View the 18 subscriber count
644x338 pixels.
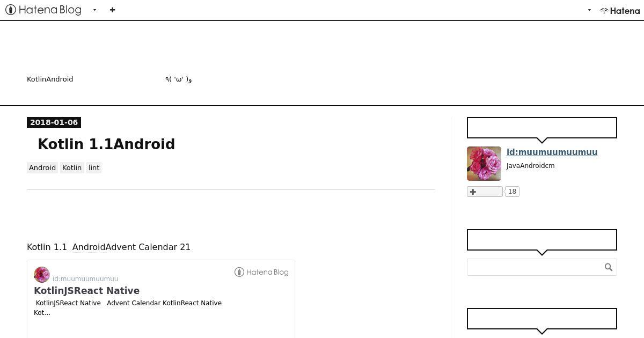[x=512, y=192]
